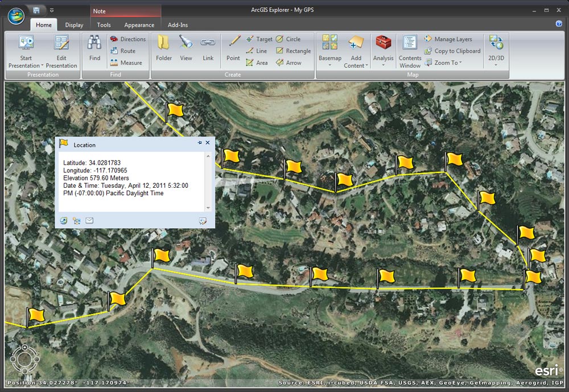569x392 pixels.
Task: Click the compass navigation control on the map
Action: (24, 360)
